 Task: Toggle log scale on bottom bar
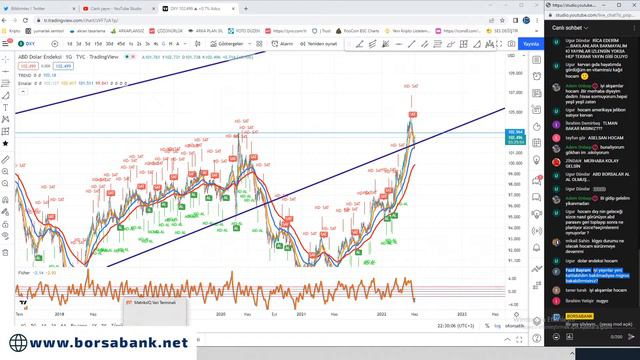[x=497, y=326]
